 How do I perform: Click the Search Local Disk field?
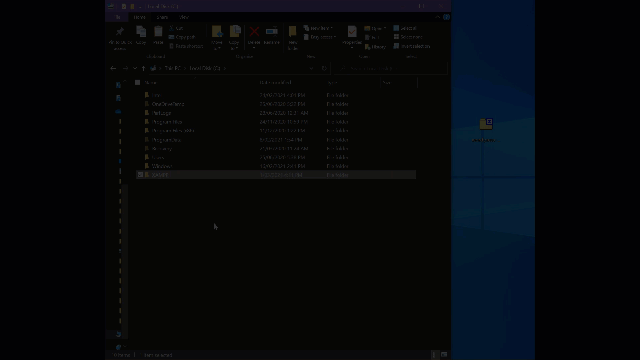(x=391, y=68)
